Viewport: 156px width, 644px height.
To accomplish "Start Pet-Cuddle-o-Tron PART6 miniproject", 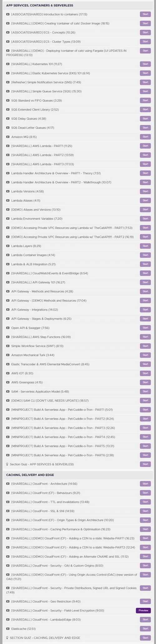I will coord(145,455).
